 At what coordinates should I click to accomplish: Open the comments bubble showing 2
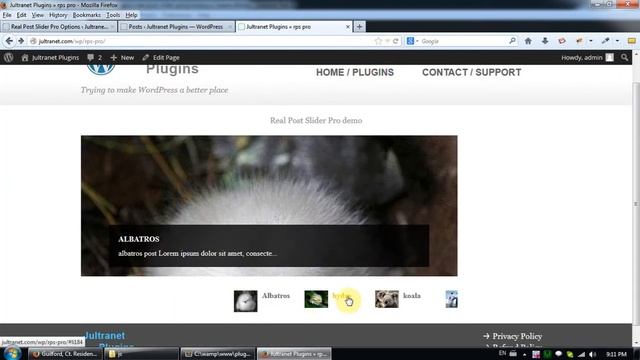(x=95, y=58)
